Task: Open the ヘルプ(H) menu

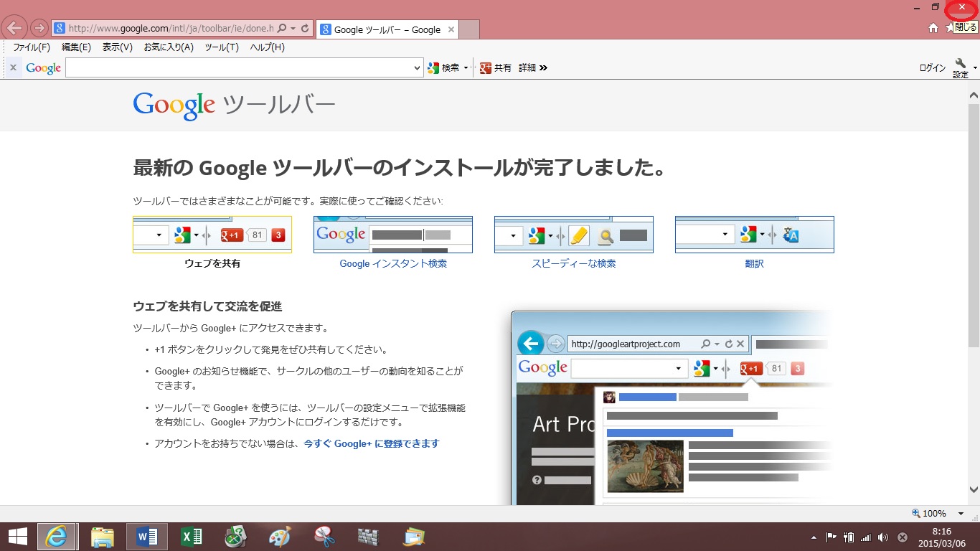Action: [x=268, y=47]
